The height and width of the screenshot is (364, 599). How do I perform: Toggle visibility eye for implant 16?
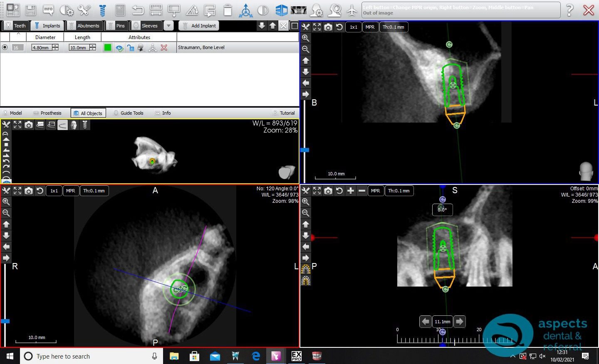[119, 48]
